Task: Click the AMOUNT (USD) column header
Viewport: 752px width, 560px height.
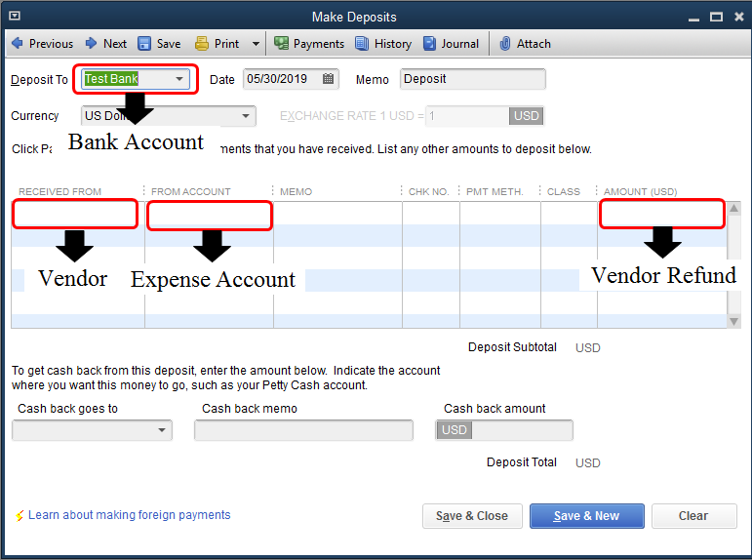Action: coord(640,191)
